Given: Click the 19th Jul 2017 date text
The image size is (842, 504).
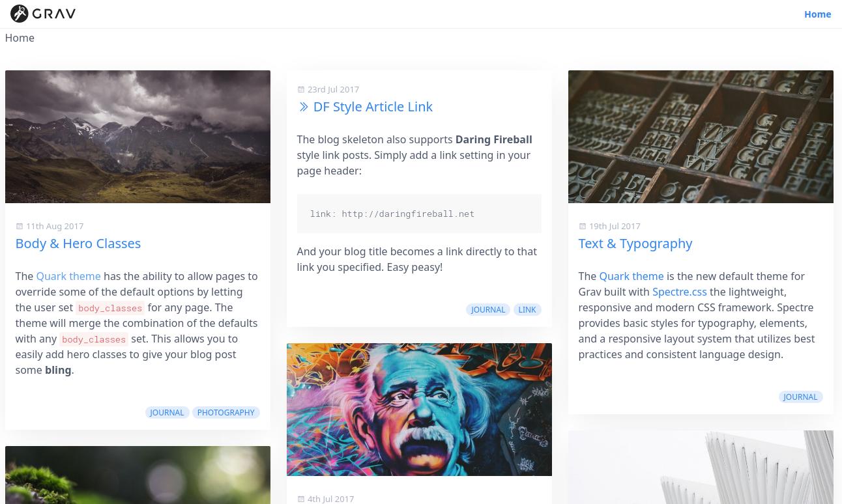Looking at the screenshot, I should tap(615, 226).
